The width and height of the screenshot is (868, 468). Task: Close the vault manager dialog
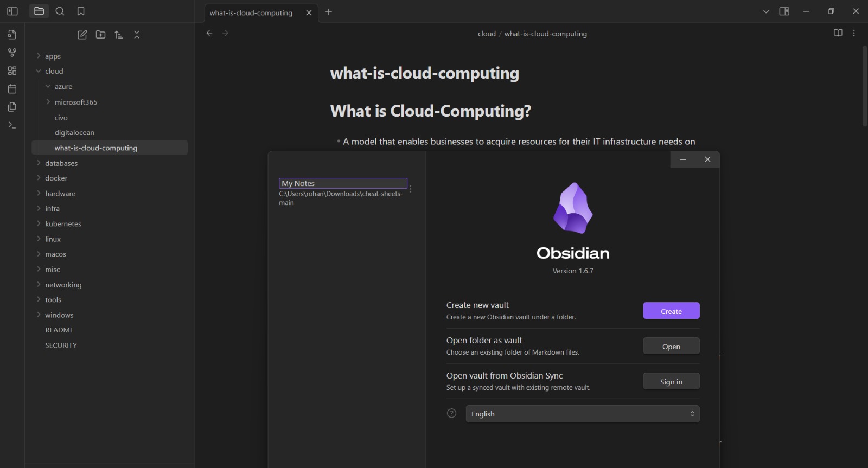click(707, 159)
